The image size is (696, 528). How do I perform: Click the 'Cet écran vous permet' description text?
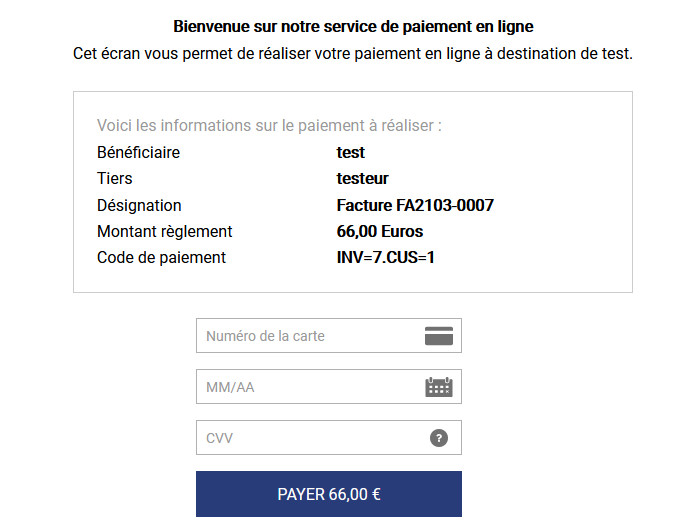pyautogui.click(x=353, y=53)
